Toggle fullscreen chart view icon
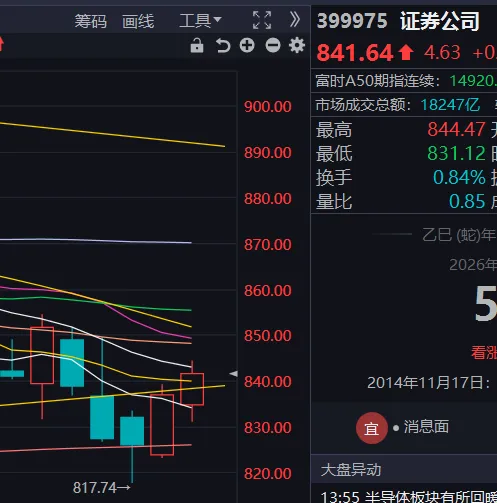The image size is (497, 503). tap(262, 20)
